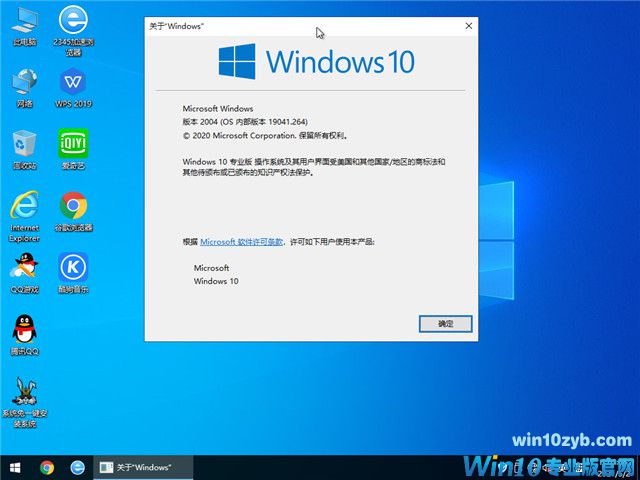Image resolution: width=640 pixels, height=480 pixels.
Task: Click the Windows 10 logo banner in dialog
Action: (x=315, y=62)
